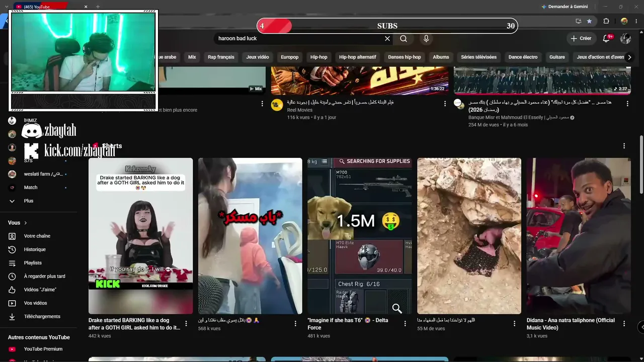Image resolution: width=644 pixels, height=362 pixels.
Task: Play the Didana music video short thumbnail
Action: coord(579,236)
